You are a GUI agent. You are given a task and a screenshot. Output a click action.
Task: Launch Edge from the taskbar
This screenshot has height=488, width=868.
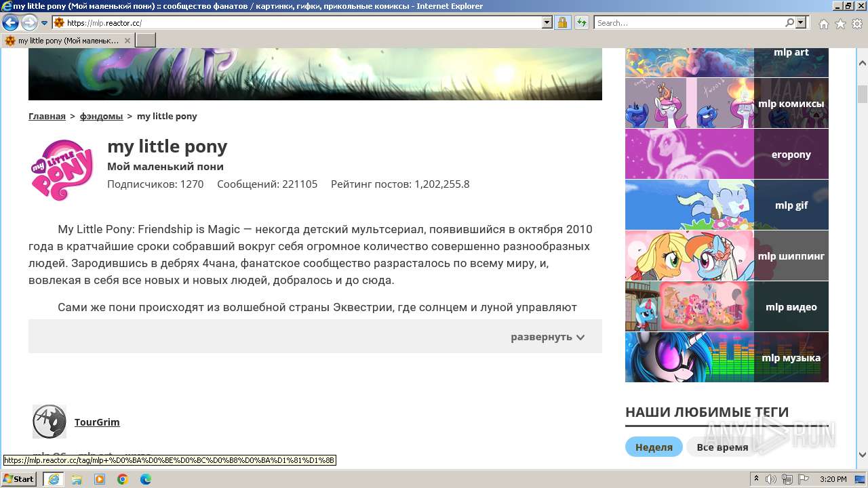tap(146, 479)
